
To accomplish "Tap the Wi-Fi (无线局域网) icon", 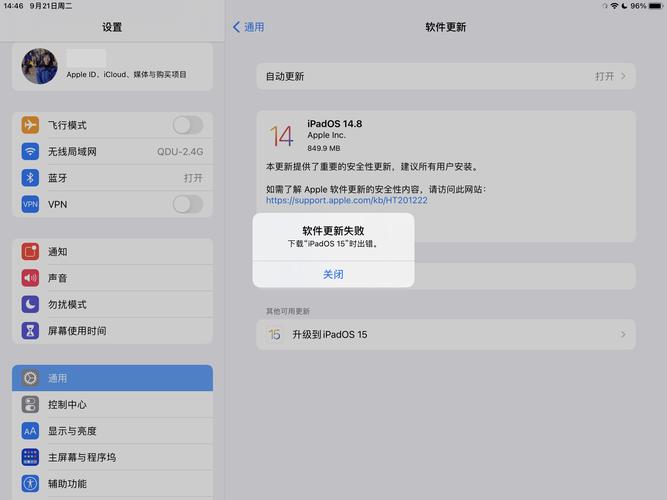I will coord(30,151).
